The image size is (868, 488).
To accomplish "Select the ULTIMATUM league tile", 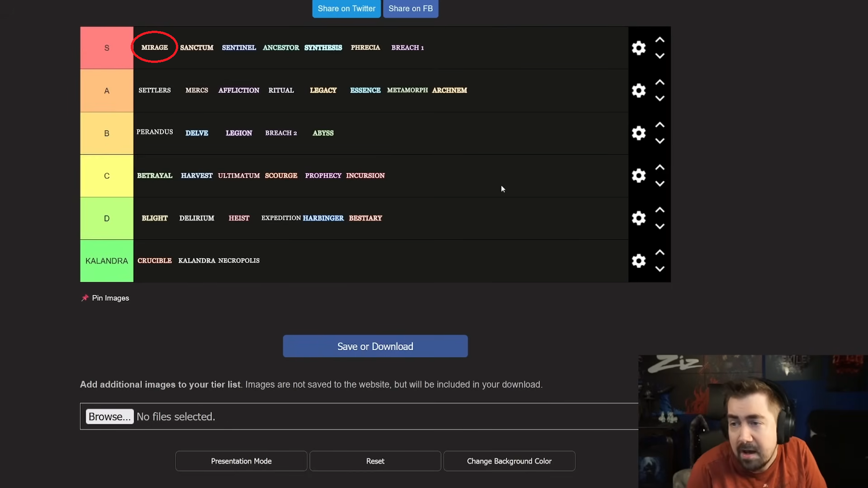I will 239,175.
